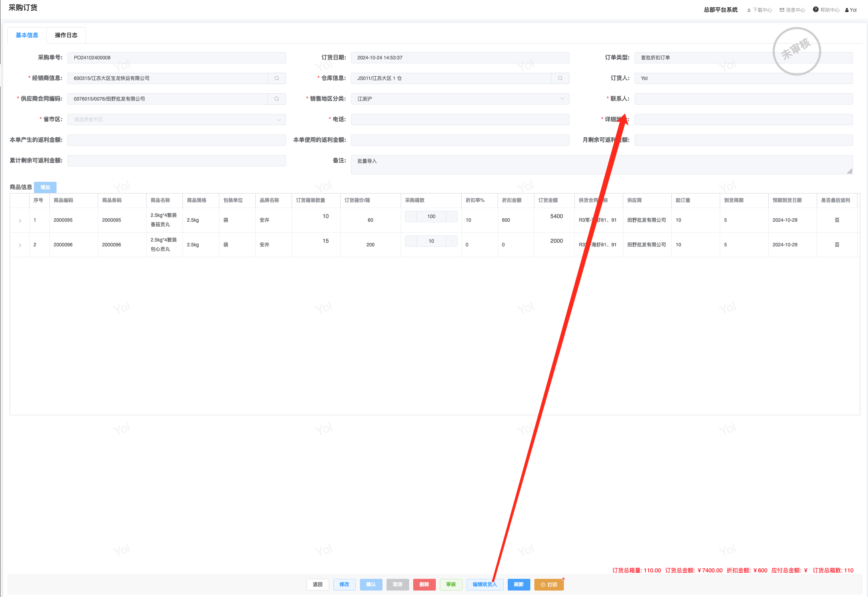Image resolution: width=868 pixels, height=597 pixels.
Task: Open the 省市区 region selector
Action: coord(177,120)
